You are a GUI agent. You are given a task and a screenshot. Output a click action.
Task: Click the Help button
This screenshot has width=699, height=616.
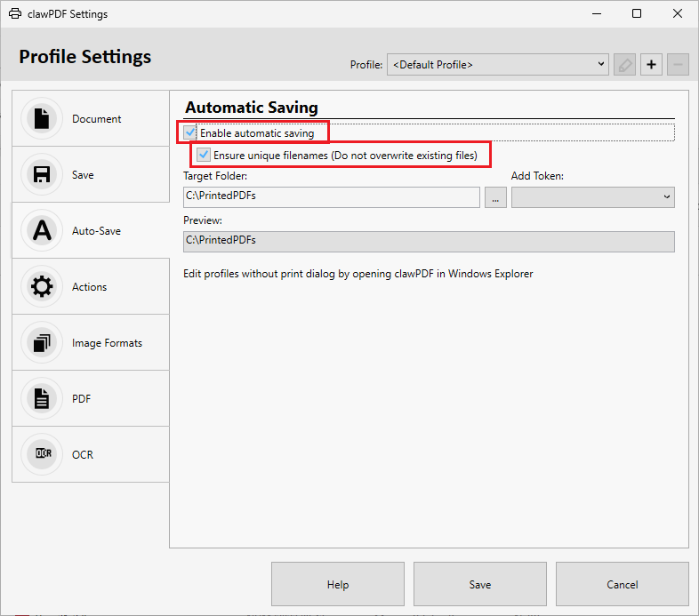click(x=338, y=584)
